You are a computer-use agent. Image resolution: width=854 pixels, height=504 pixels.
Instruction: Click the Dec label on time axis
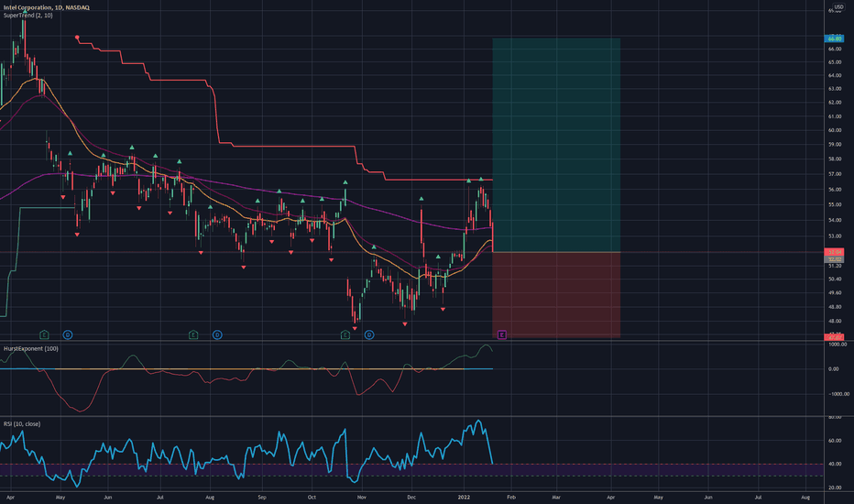(411, 497)
